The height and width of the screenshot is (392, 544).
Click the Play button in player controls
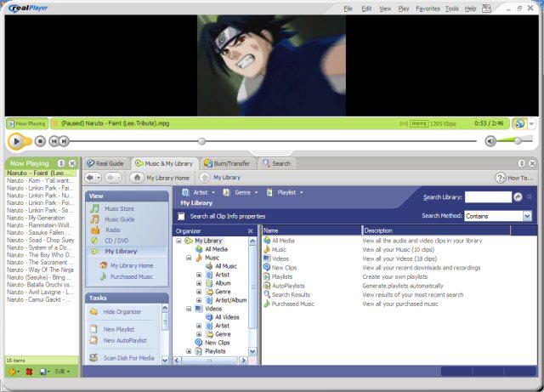tap(16, 141)
